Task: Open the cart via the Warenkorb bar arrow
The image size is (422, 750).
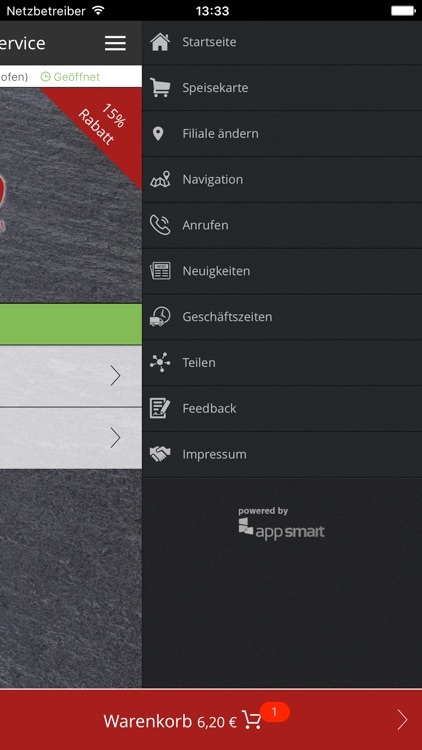Action: pyautogui.click(x=402, y=720)
